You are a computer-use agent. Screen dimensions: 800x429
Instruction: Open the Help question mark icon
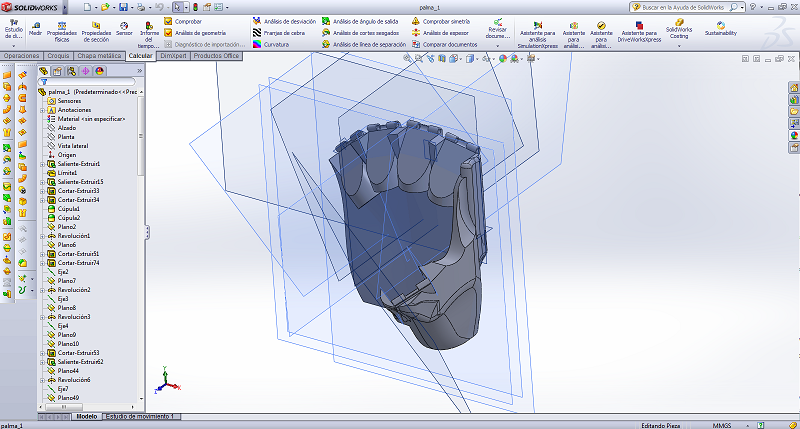tap(753, 7)
